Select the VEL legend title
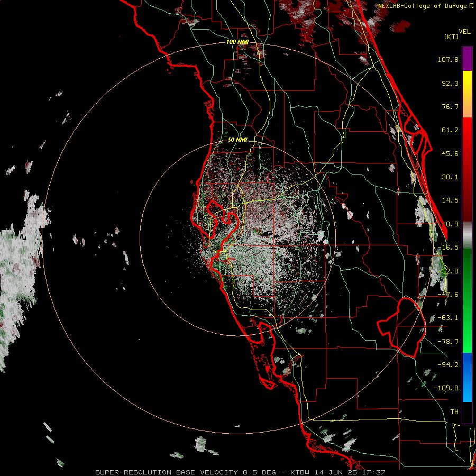 464,32
